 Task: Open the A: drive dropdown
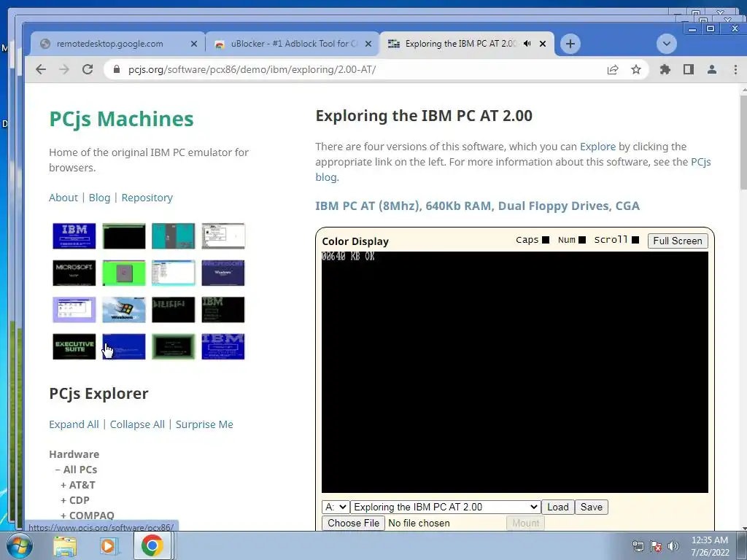coord(336,507)
